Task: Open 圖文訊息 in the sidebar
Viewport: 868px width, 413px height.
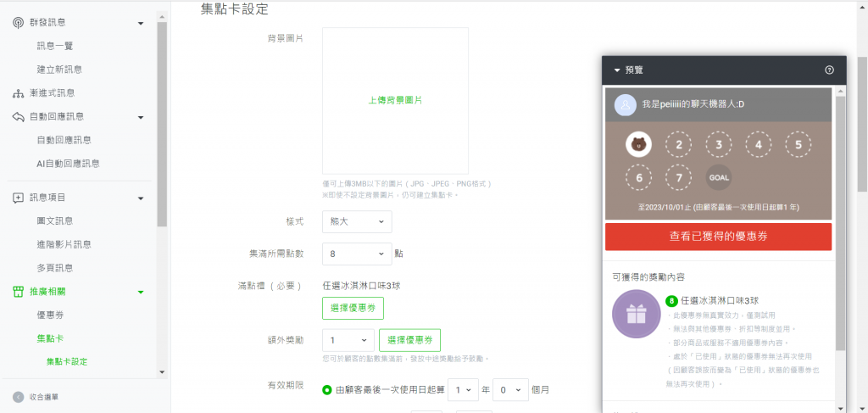Action: [x=55, y=220]
